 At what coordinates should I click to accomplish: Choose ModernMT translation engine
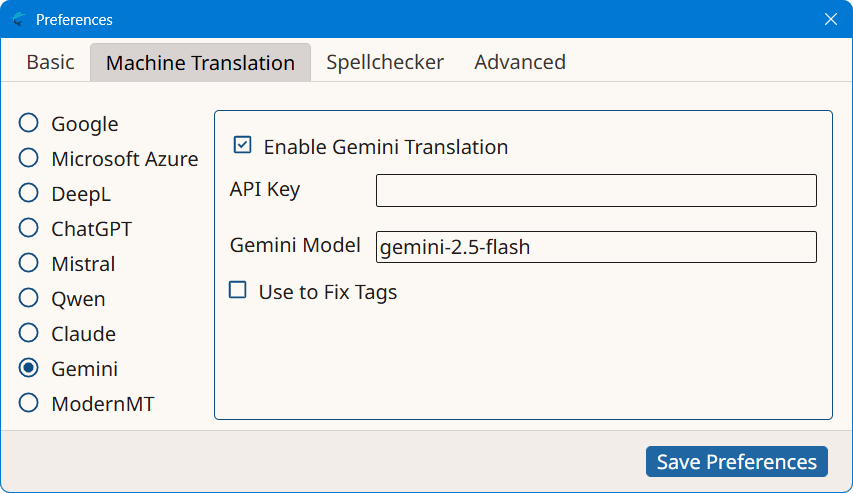point(30,403)
